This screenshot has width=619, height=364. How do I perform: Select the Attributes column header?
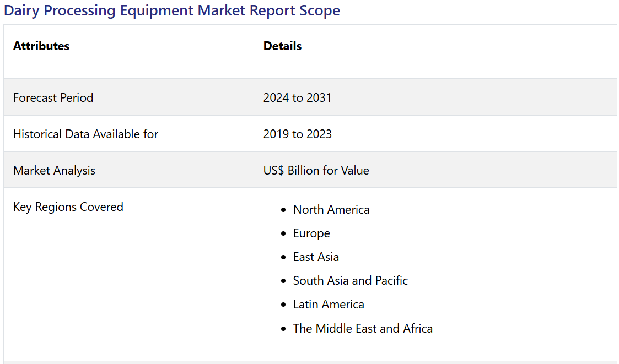(x=41, y=46)
